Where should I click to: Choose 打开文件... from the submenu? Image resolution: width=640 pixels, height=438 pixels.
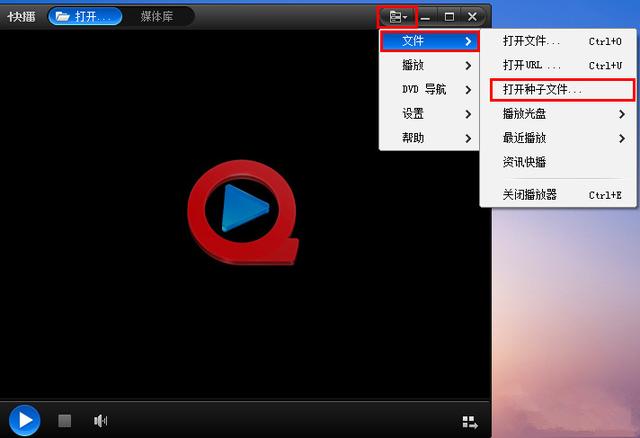[x=558, y=41]
